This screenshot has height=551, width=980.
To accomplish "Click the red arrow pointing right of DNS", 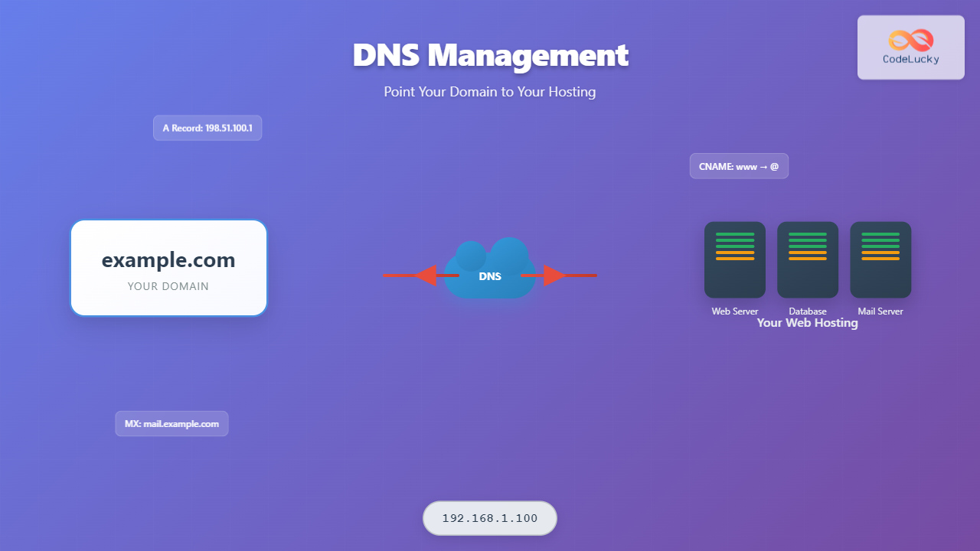I will pos(556,275).
